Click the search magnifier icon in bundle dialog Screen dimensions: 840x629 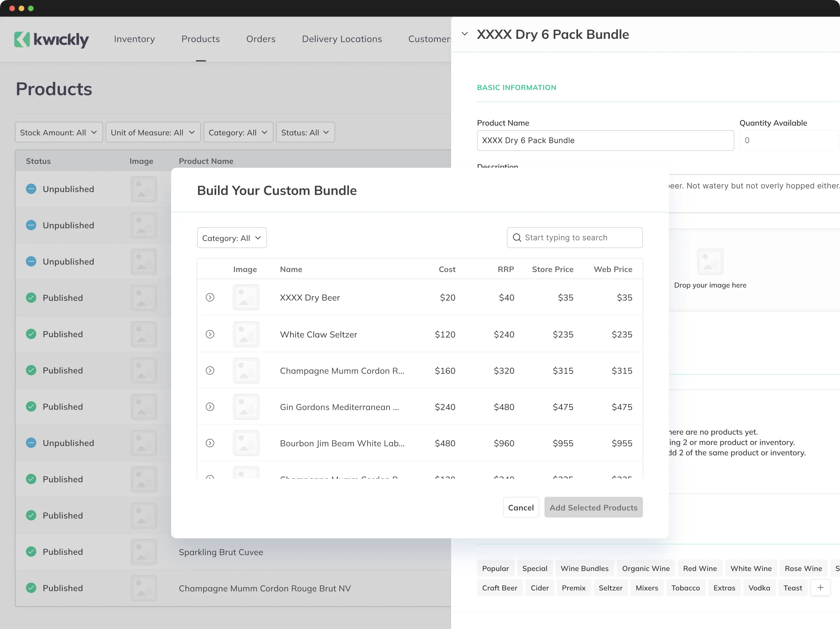(517, 238)
